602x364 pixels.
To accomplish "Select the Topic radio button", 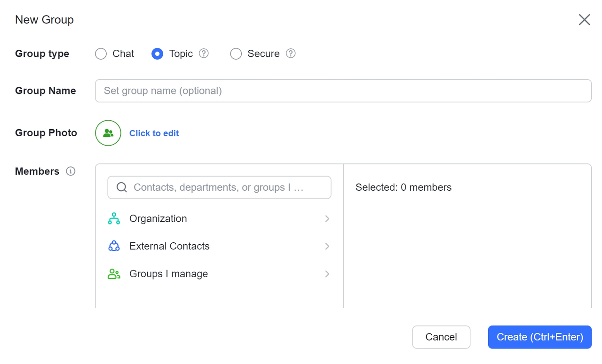I will (158, 54).
